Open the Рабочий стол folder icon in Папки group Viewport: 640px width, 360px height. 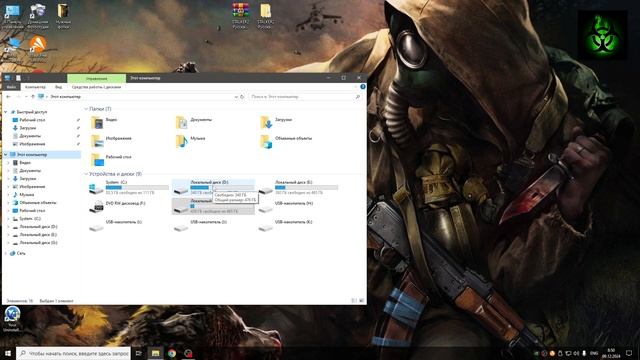click(x=97, y=159)
